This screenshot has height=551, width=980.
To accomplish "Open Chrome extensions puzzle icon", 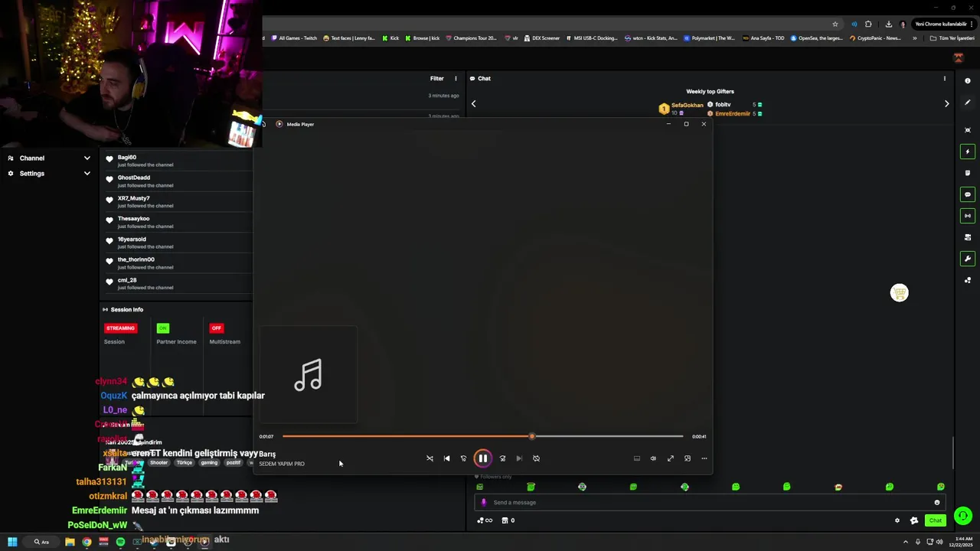I will click(868, 24).
